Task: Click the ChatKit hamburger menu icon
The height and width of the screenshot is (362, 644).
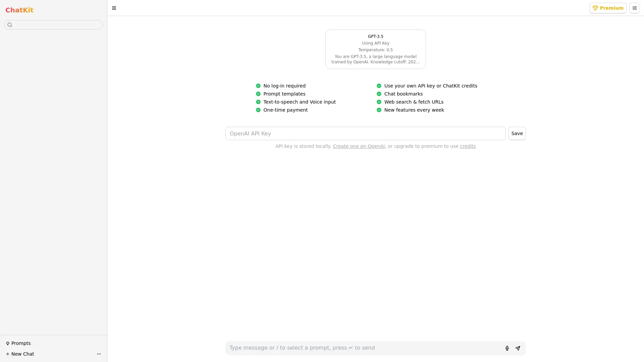Action: [114, 8]
